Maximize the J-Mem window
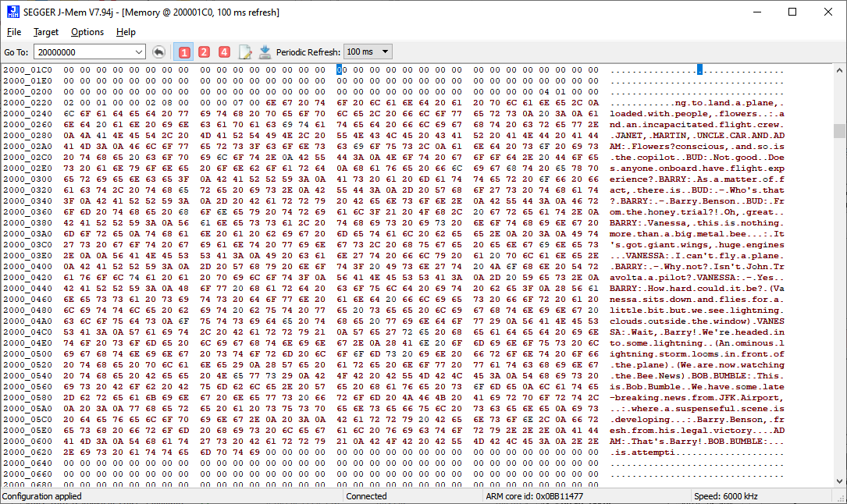The image size is (847, 504). tap(792, 12)
